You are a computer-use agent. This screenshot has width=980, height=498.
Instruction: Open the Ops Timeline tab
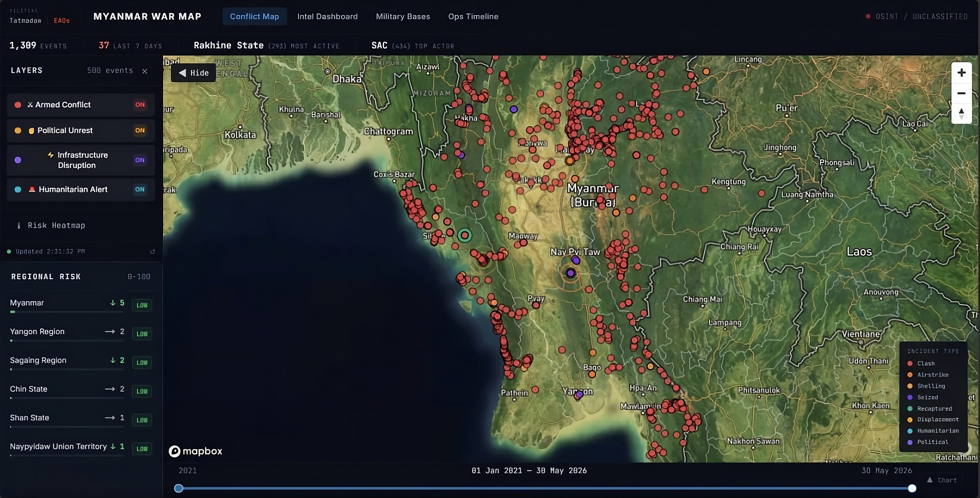click(x=473, y=16)
